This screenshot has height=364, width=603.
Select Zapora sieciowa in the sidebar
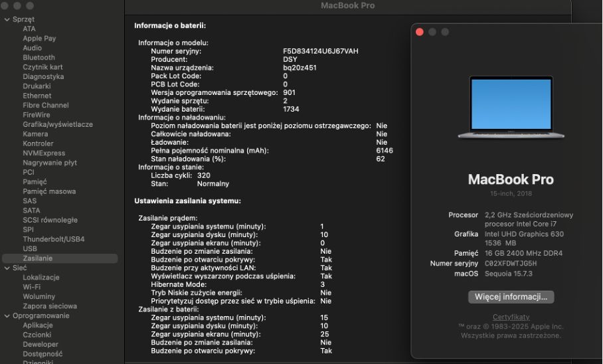click(50, 306)
